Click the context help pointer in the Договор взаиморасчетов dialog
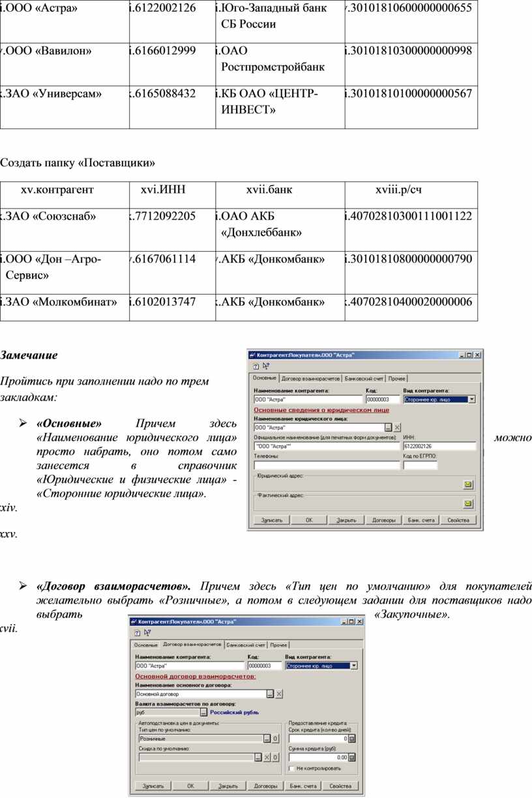This screenshot has width=532, height=798. pyautogui.click(x=146, y=632)
